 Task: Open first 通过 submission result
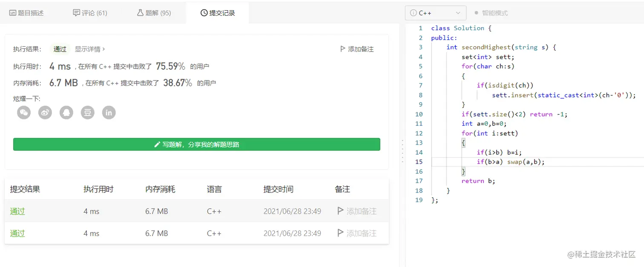(17, 211)
